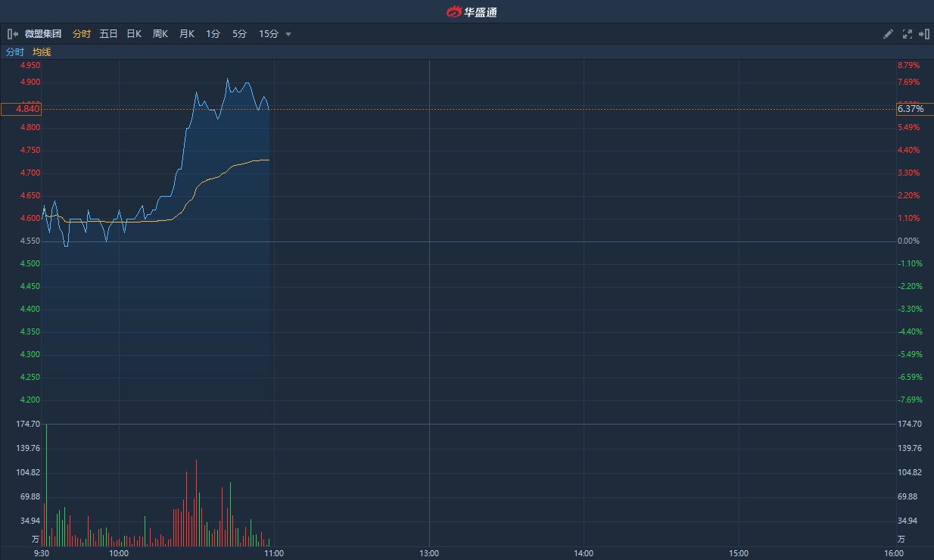Switch to 15分 fifteen-minute chart
Image resolution: width=934 pixels, height=560 pixels.
point(269,34)
